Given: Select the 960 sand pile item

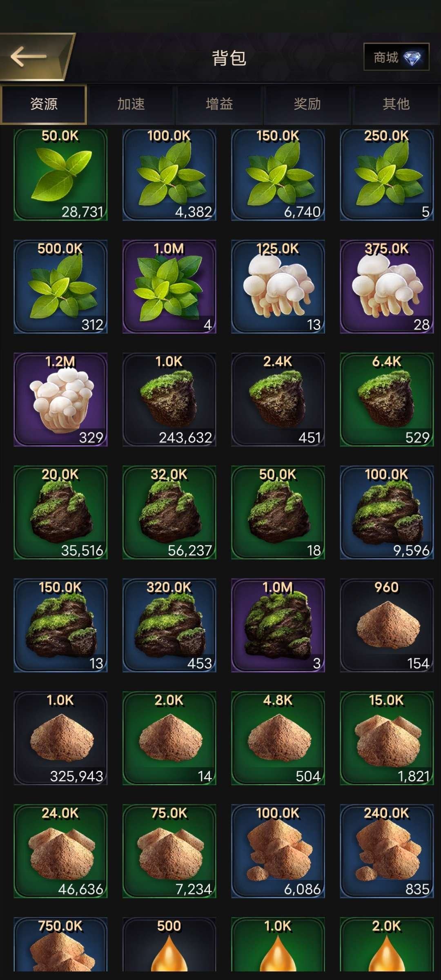Looking at the screenshot, I should coord(387,625).
